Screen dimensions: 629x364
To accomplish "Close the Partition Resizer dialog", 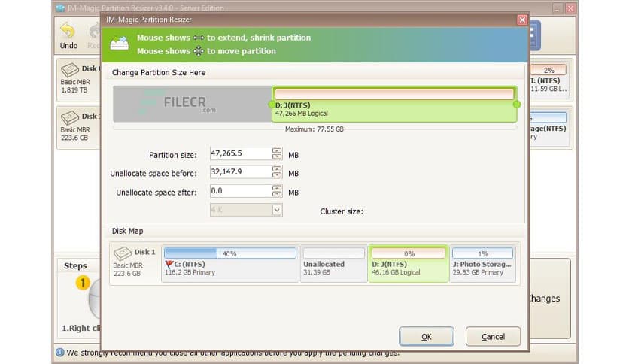I will pyautogui.click(x=522, y=20).
